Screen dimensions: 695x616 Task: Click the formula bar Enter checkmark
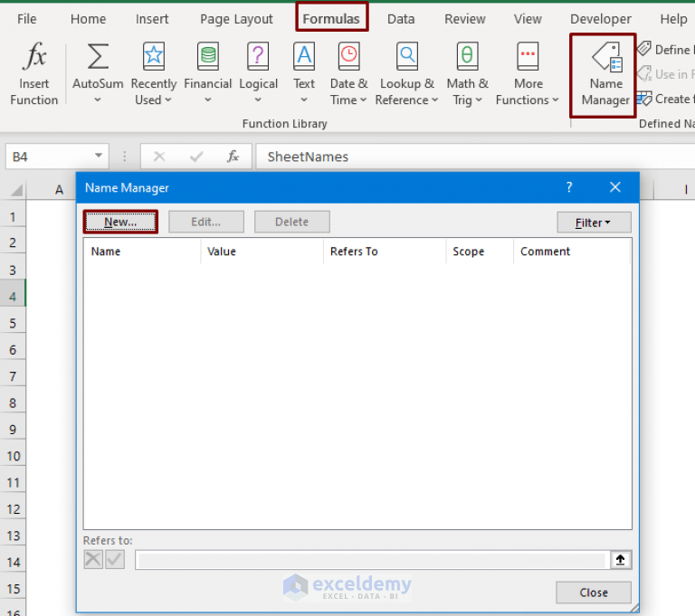[x=195, y=156]
